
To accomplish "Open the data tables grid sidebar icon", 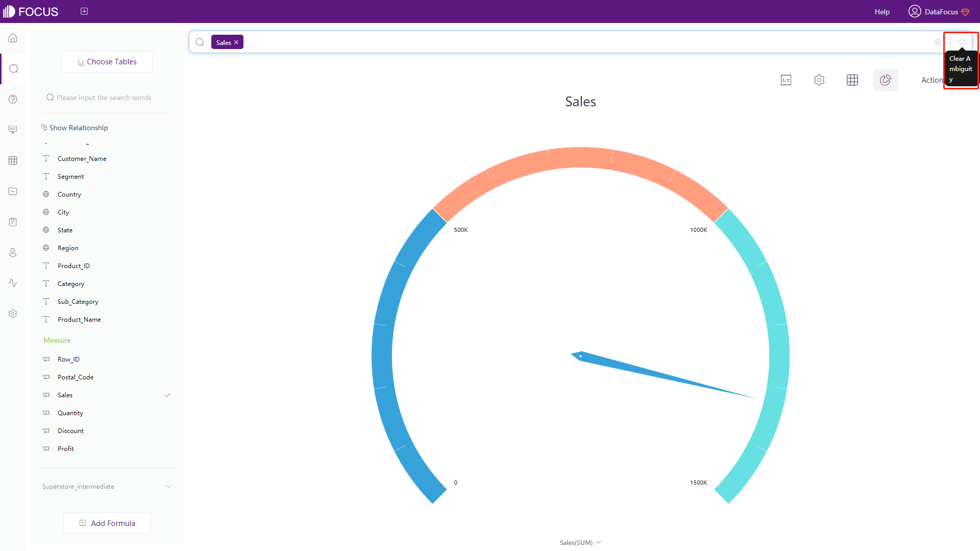I will (13, 160).
